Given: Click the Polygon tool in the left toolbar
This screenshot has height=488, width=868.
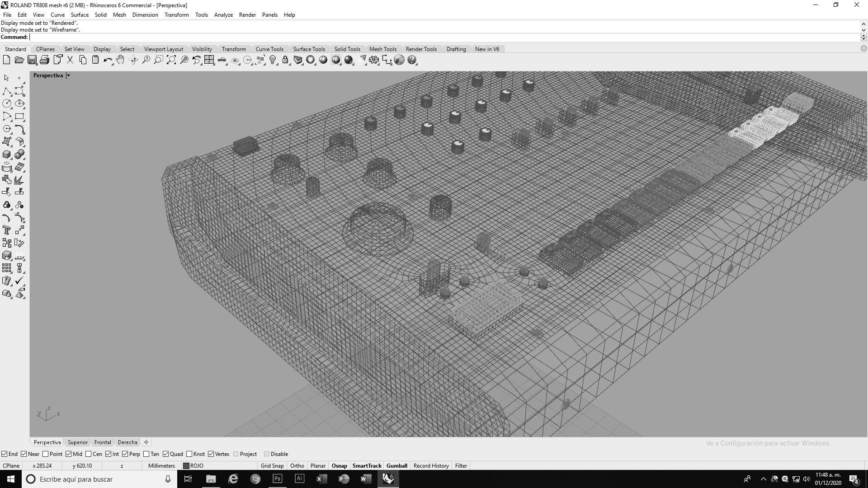Looking at the screenshot, I should coord(7,129).
